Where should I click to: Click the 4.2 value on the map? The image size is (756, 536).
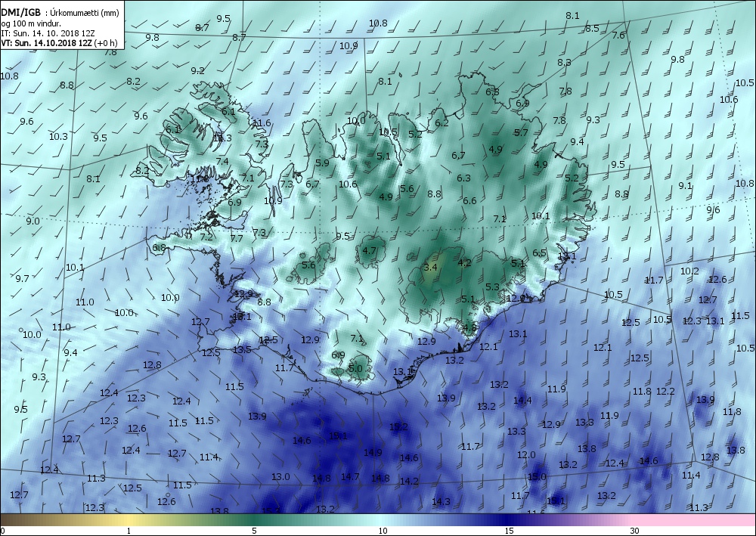point(464,262)
